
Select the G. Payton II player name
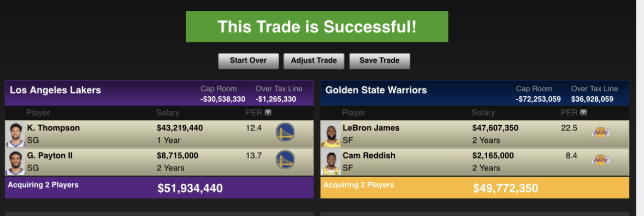50,155
